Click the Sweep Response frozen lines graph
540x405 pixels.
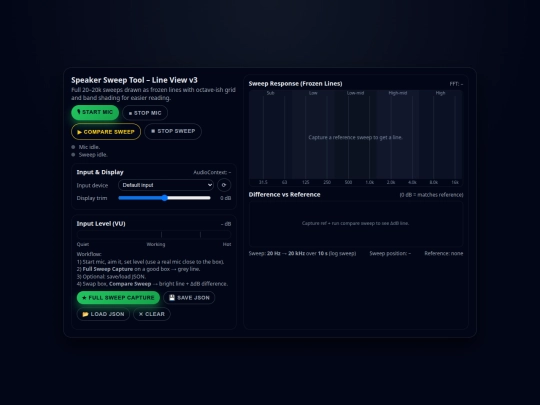(356, 138)
